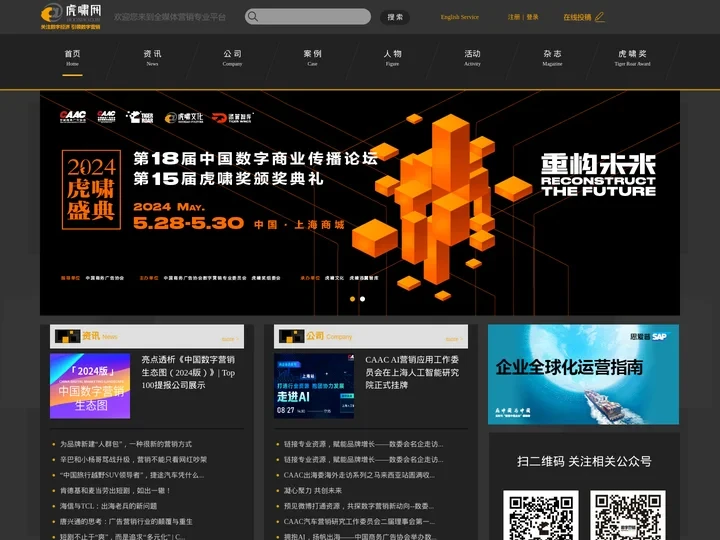This screenshot has height=540, width=720.
Task: Open article "中国旅行越野SUV领导者"
Action: [x=132, y=475]
